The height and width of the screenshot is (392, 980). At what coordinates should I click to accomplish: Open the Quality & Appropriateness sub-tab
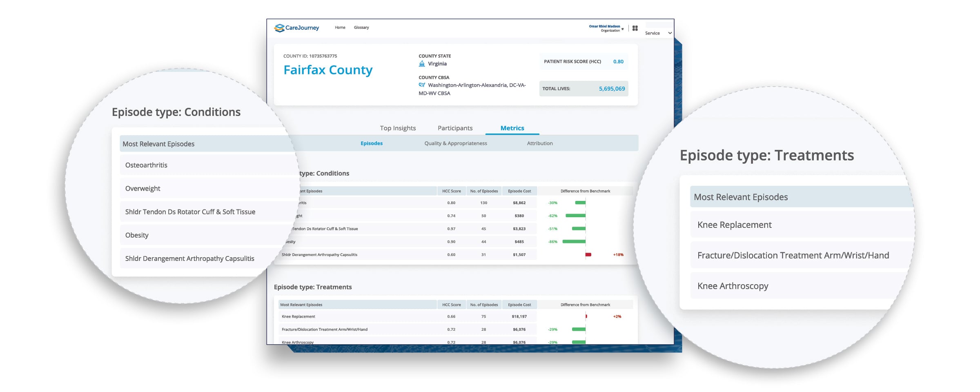(456, 143)
